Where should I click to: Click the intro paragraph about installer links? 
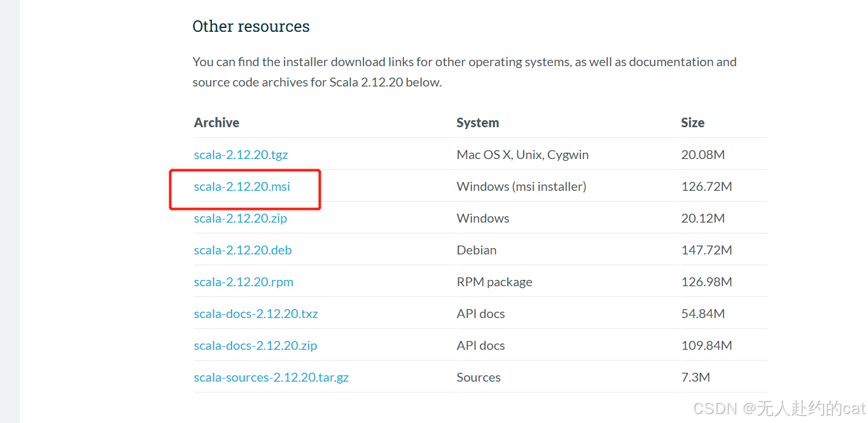click(x=465, y=72)
